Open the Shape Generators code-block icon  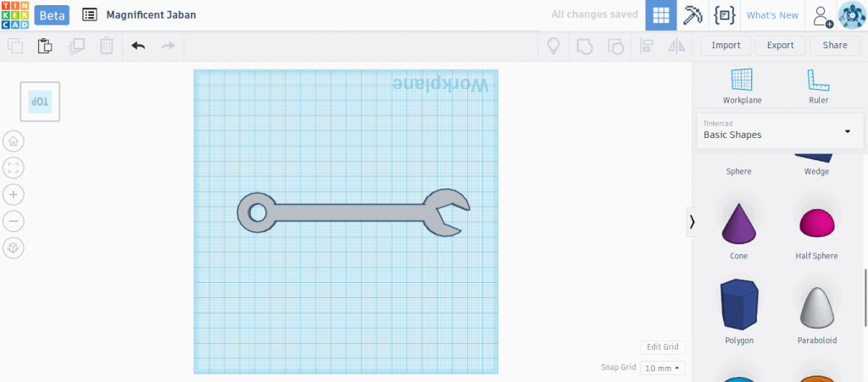725,15
